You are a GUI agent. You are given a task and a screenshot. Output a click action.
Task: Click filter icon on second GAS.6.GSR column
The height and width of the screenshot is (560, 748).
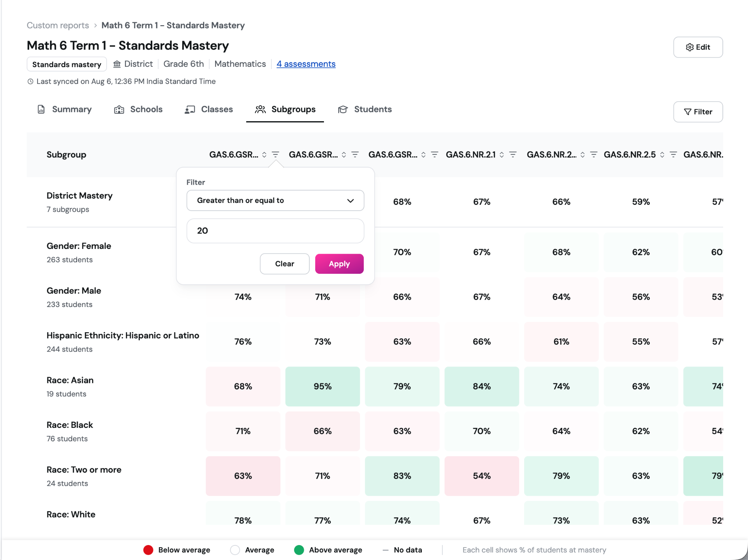(x=355, y=154)
